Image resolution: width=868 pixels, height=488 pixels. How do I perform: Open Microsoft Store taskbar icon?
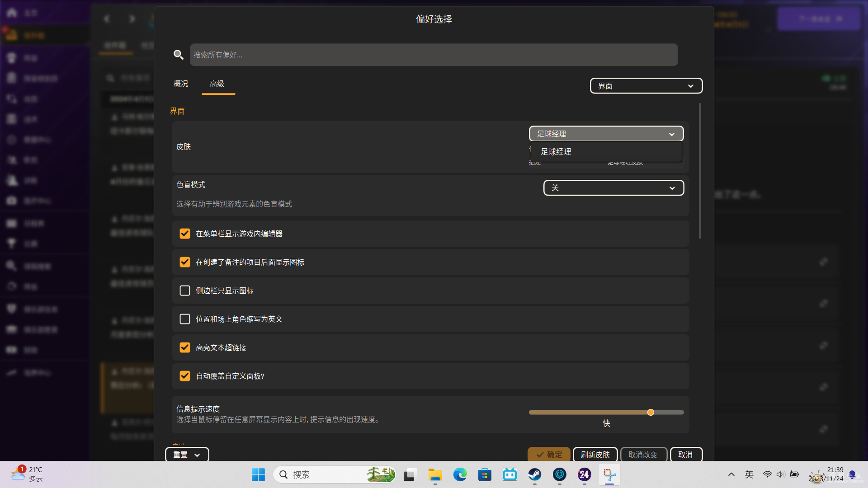click(x=485, y=474)
